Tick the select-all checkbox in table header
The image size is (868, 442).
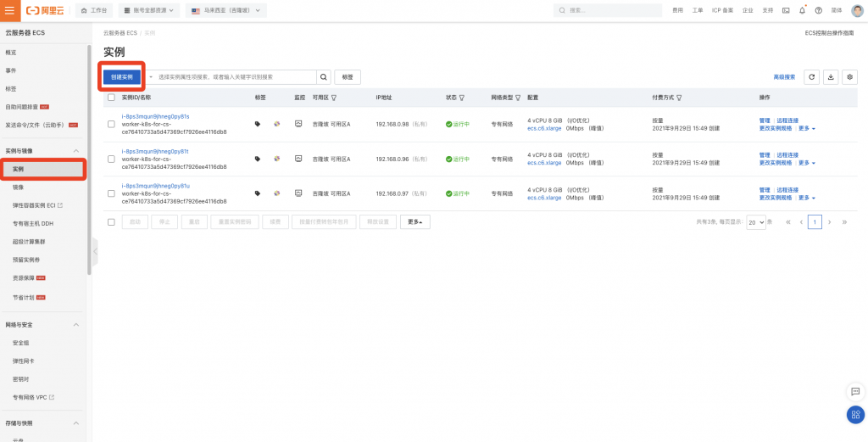coord(111,98)
